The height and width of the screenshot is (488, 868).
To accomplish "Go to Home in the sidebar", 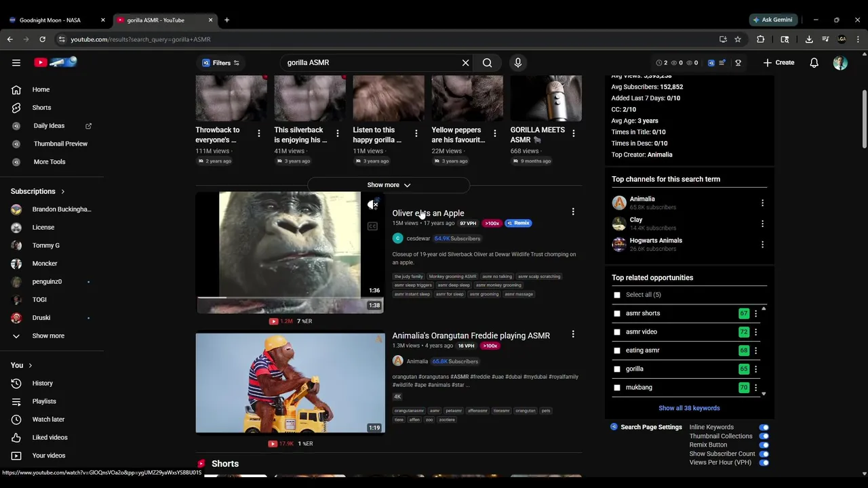I will pyautogui.click(x=41, y=89).
